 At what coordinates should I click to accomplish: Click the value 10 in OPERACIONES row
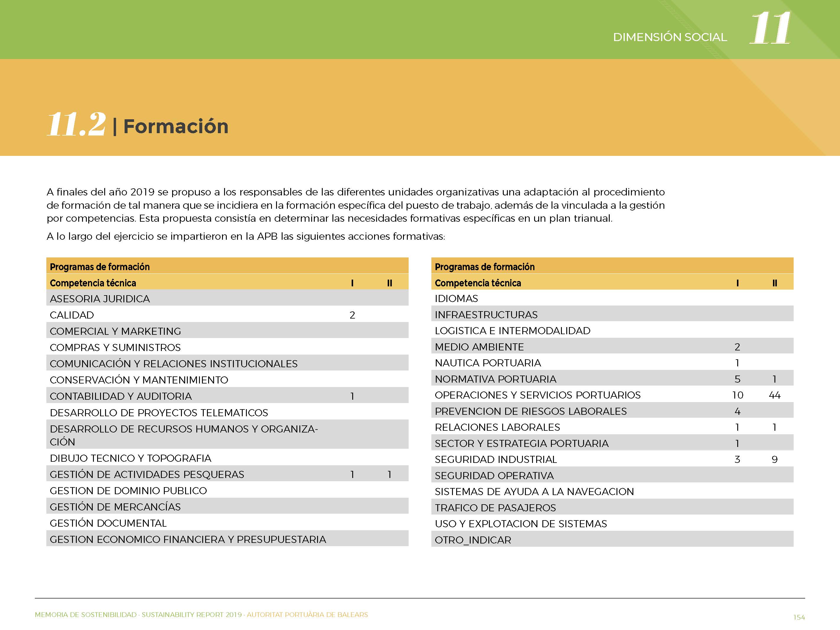[x=738, y=395]
